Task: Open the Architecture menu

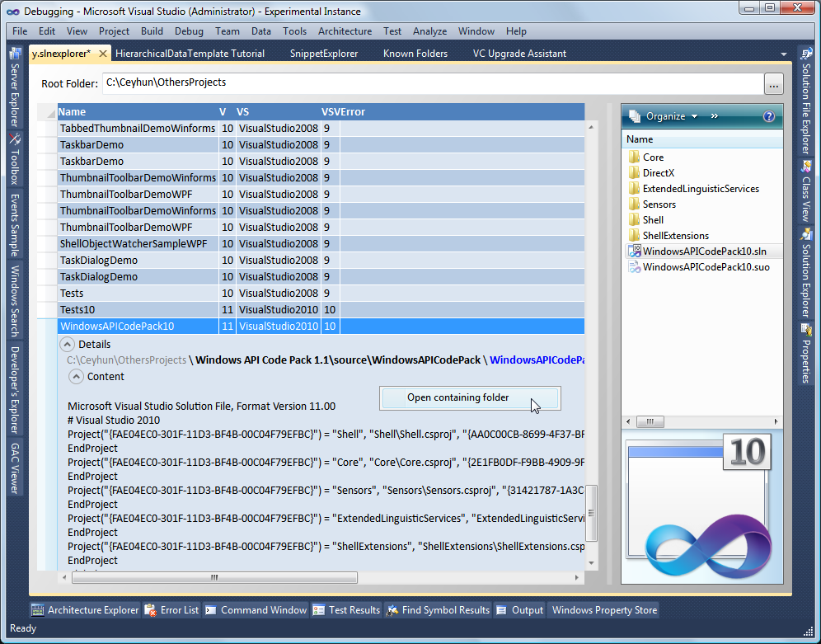Action: [x=345, y=31]
